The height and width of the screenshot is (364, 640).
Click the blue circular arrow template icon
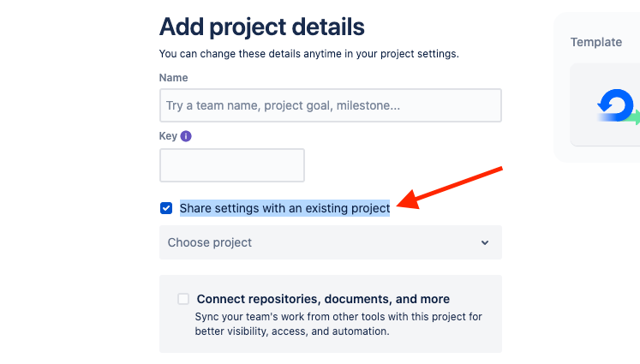(615, 105)
